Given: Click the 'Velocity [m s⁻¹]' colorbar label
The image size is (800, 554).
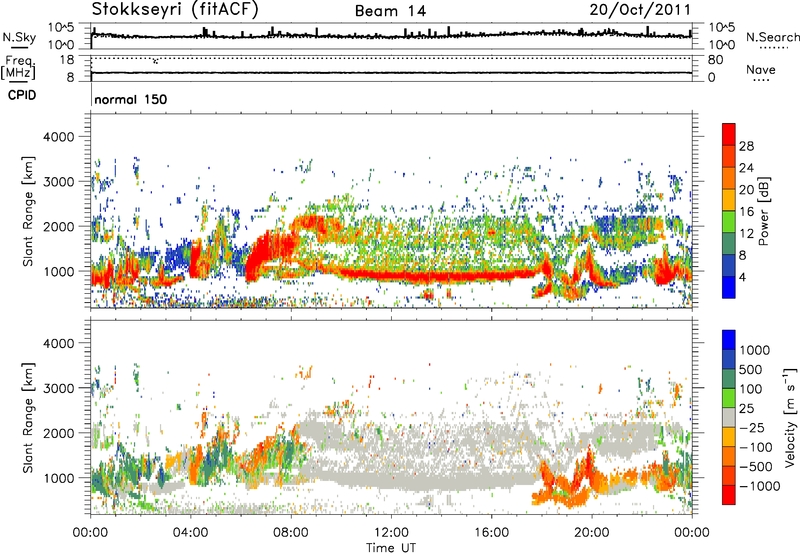Looking at the screenshot, I should [790, 417].
